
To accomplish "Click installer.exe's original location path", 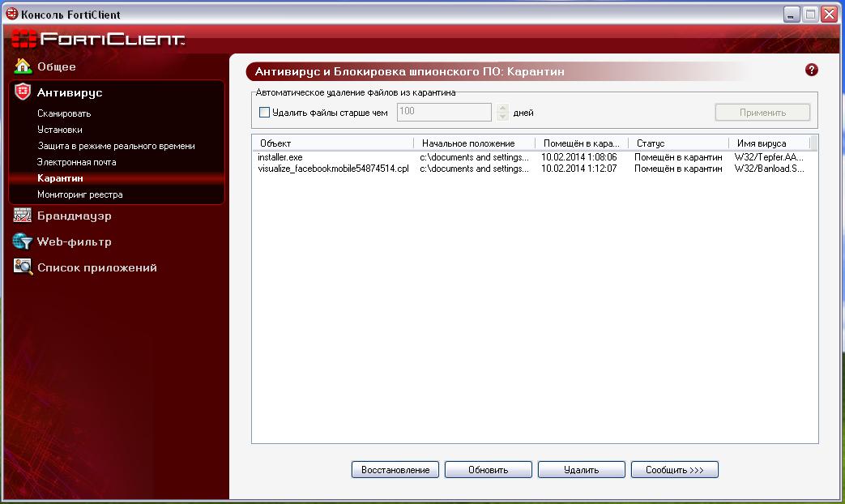I will (x=474, y=157).
